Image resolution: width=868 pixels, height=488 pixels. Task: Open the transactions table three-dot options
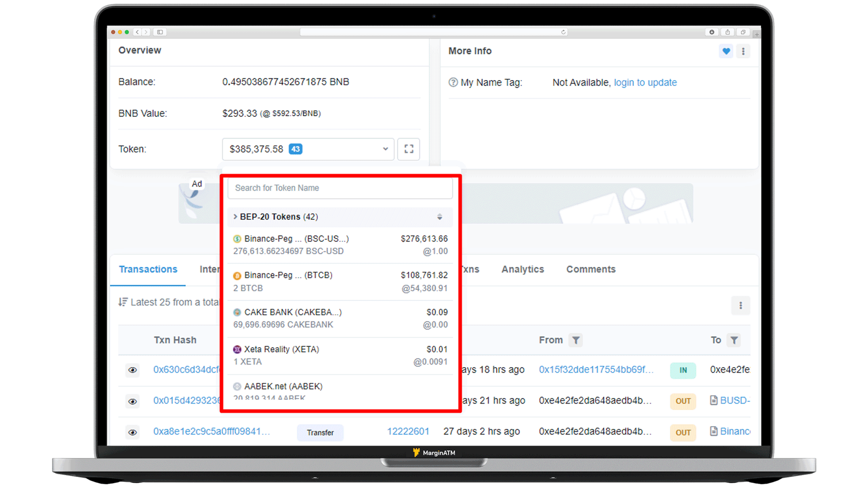click(x=741, y=305)
